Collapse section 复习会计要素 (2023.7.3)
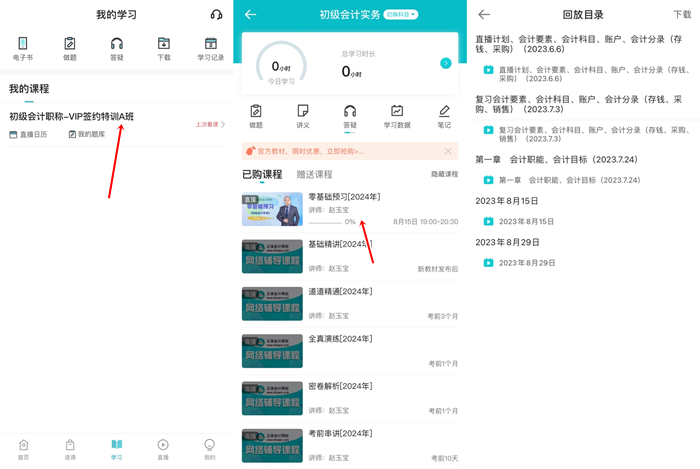Image resolution: width=700 pixels, height=469 pixels. click(579, 104)
